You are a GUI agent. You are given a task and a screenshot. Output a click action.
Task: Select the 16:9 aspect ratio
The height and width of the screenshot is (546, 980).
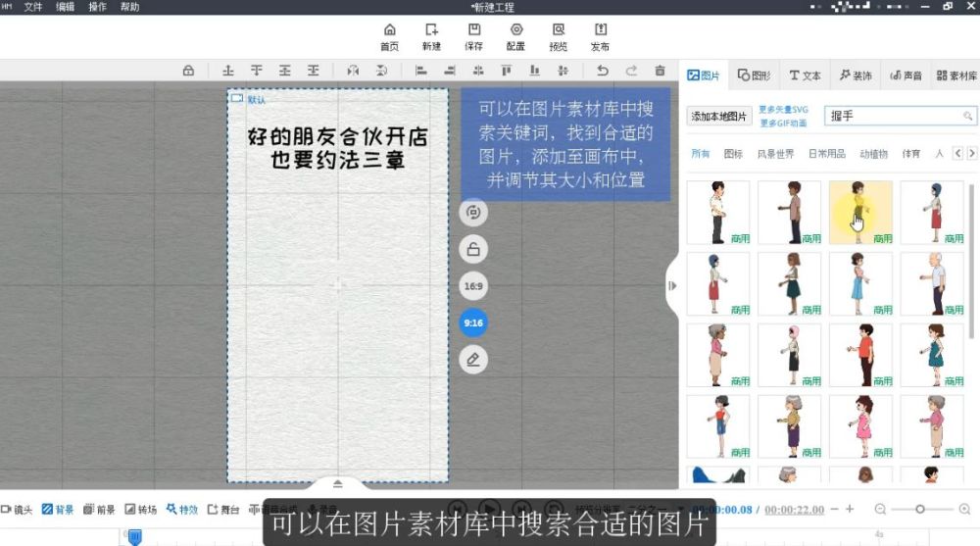(x=473, y=286)
